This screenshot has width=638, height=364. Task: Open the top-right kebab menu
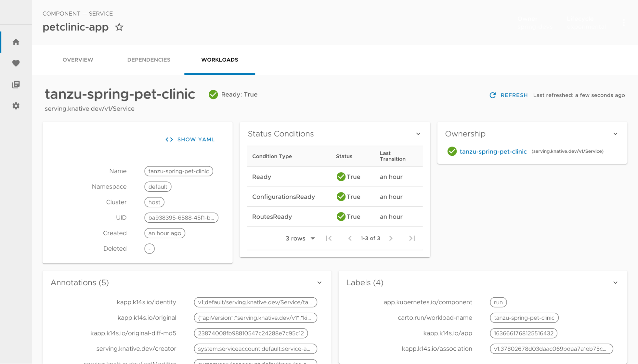click(624, 23)
